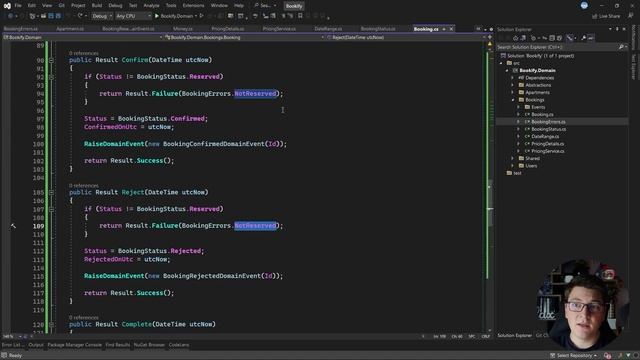Click the Solution Explorer switch views icon
The image size is (640, 360).
coord(523,38)
